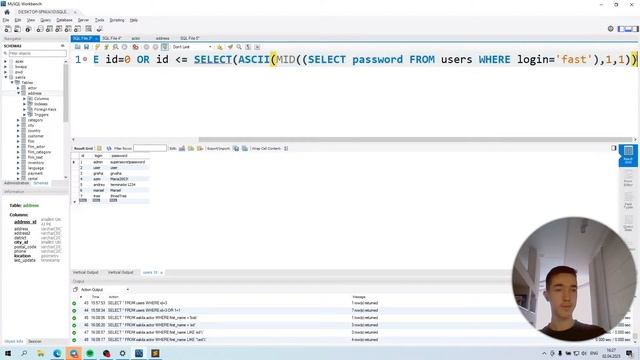Screen dimensions: 640x360
Task: Expand the customer table node
Action: (18, 136)
